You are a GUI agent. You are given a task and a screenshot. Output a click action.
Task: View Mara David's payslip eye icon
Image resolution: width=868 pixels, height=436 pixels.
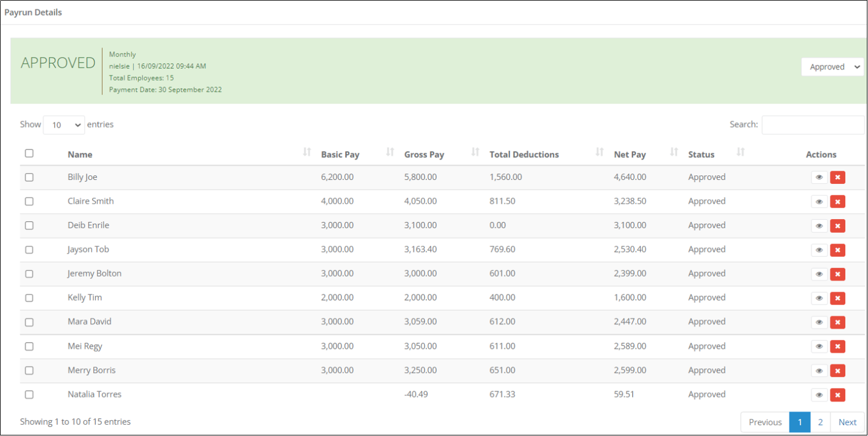pyautogui.click(x=819, y=322)
